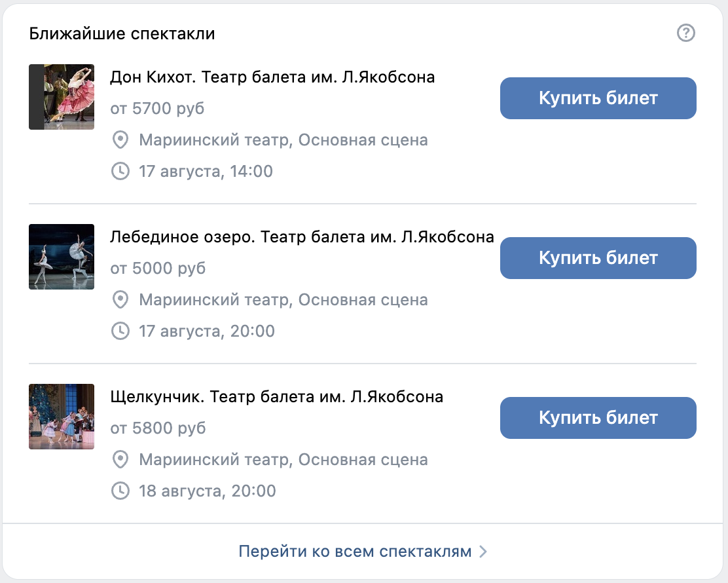Click clock icon next to 17 августа, 20:00
The image size is (728, 583).
[x=120, y=331]
